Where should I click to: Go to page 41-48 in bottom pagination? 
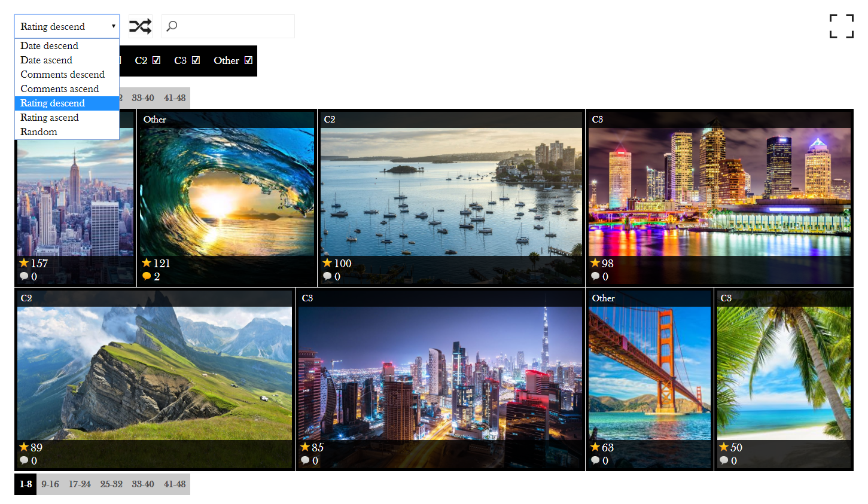coord(175,484)
